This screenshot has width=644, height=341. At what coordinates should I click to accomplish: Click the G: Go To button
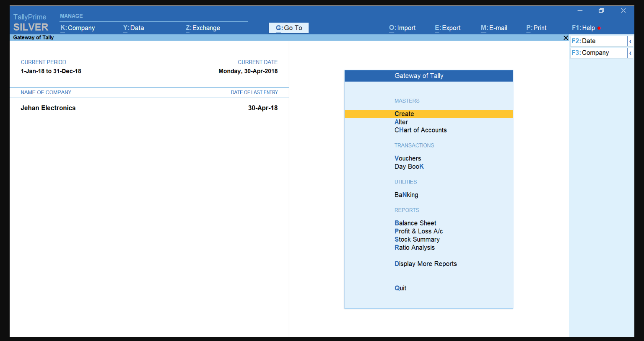(289, 28)
